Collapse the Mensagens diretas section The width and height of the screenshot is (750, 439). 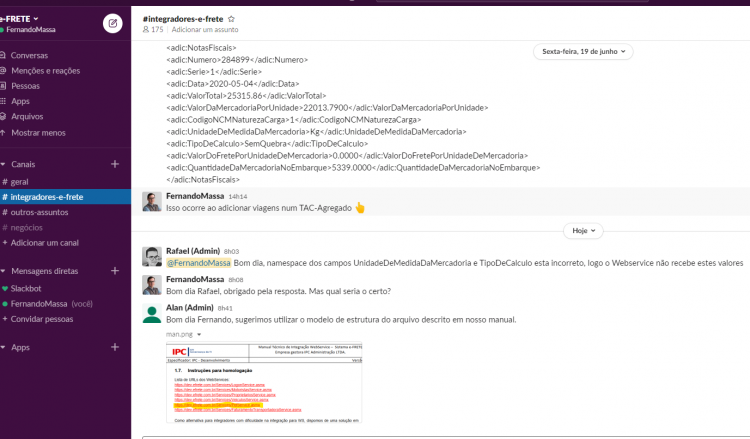click(x=3, y=271)
